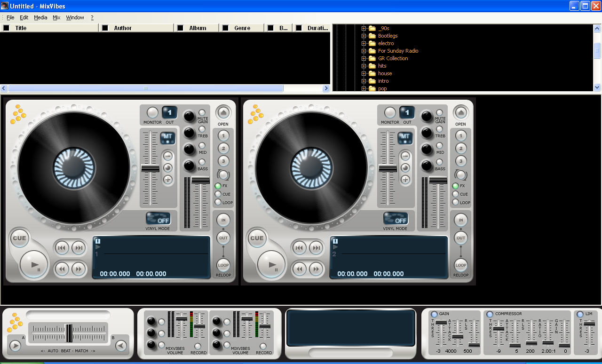Toggle the Mute button on deck 1

tap(202, 113)
